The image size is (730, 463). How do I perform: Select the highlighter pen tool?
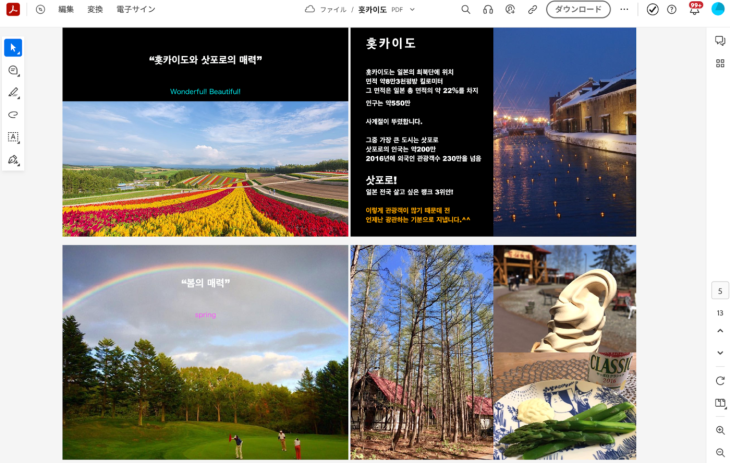(13, 93)
